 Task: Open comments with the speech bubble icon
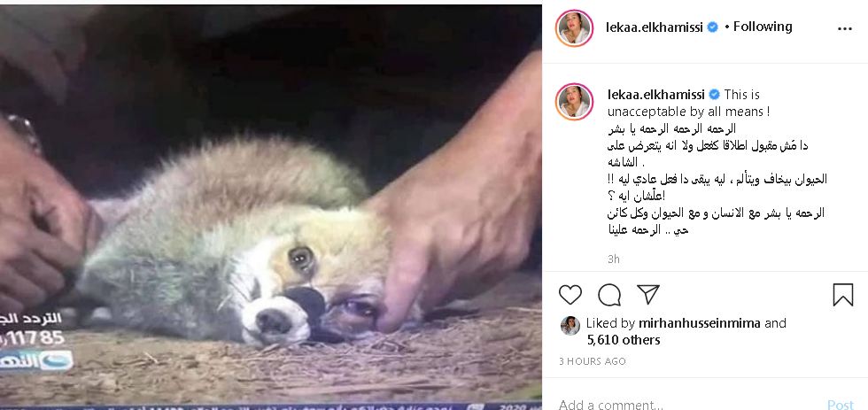pyautogui.click(x=609, y=295)
